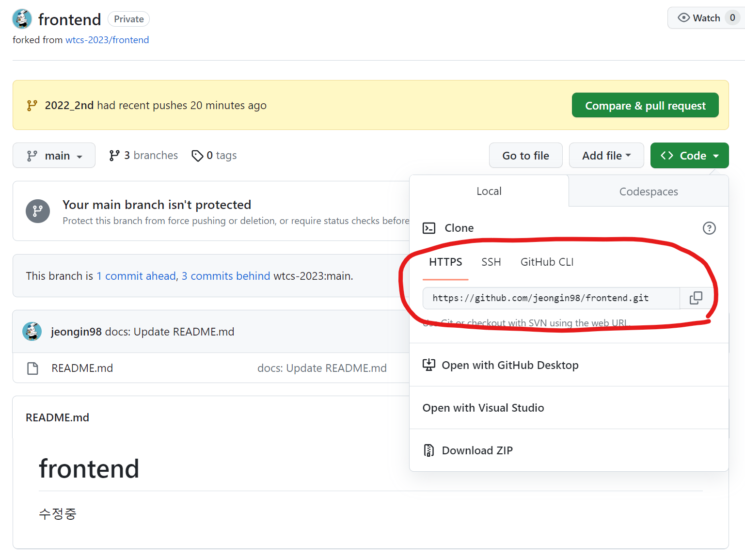Click the help question mark icon by Clone
745x560 pixels.
pyautogui.click(x=709, y=228)
